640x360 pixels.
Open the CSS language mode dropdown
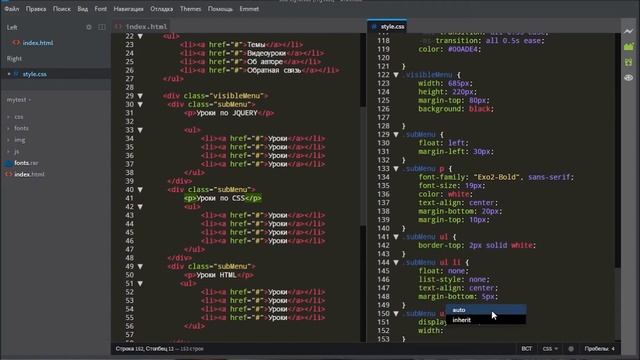(x=550, y=349)
